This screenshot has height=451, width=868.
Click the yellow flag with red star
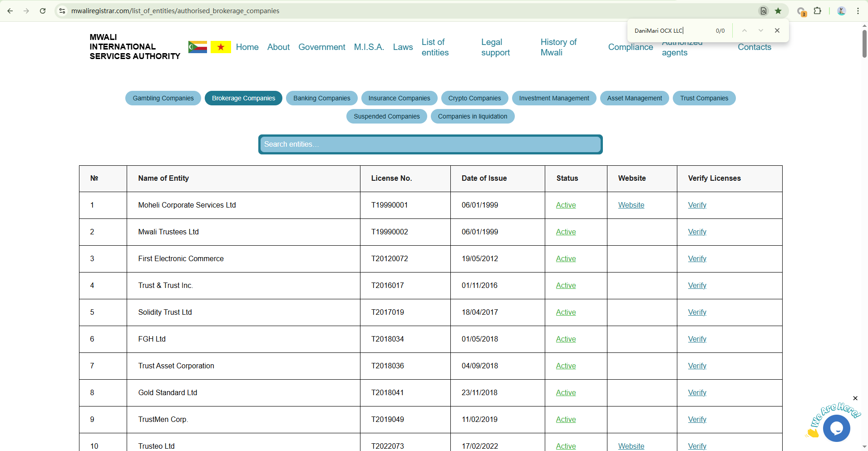point(221,47)
